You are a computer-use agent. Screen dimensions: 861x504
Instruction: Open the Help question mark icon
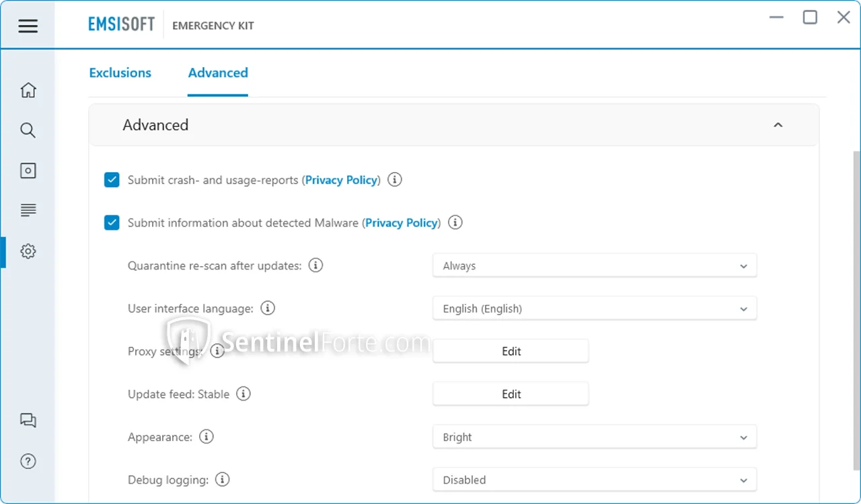(x=28, y=462)
